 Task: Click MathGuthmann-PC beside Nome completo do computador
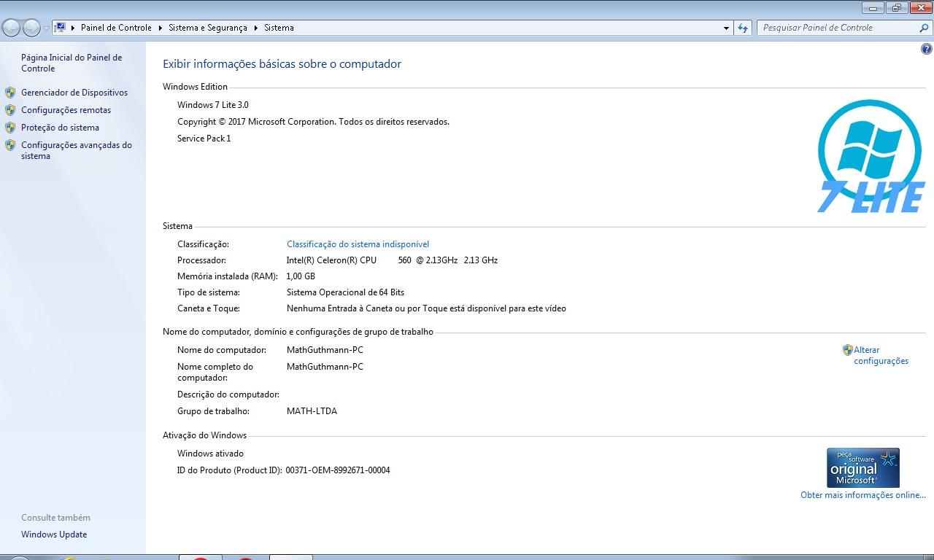pos(325,367)
